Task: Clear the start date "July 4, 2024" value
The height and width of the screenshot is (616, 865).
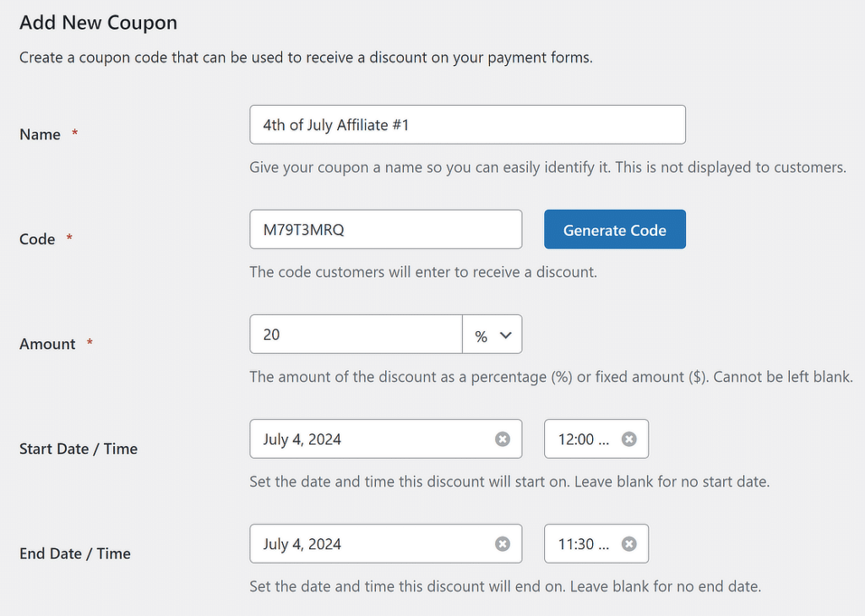Action: (x=503, y=439)
